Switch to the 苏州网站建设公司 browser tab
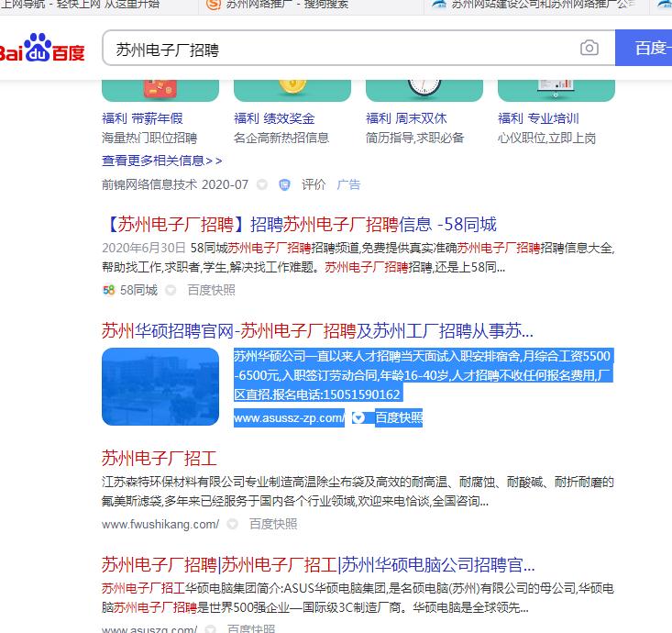The width and height of the screenshot is (672, 633). (535, 5)
